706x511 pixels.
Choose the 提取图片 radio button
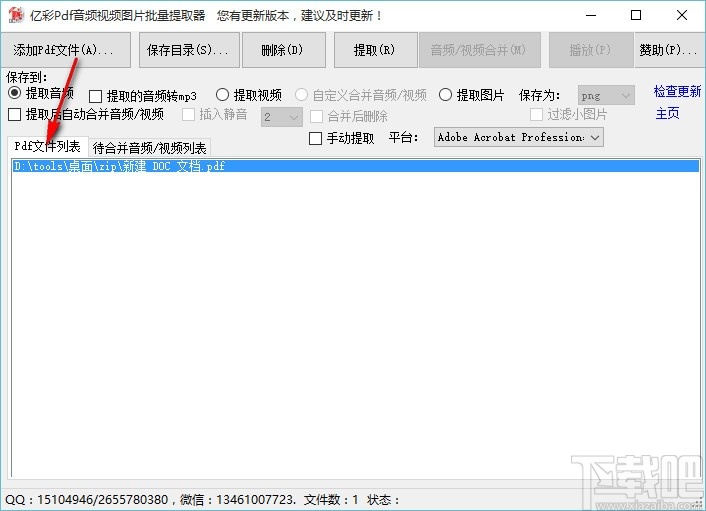click(x=445, y=95)
